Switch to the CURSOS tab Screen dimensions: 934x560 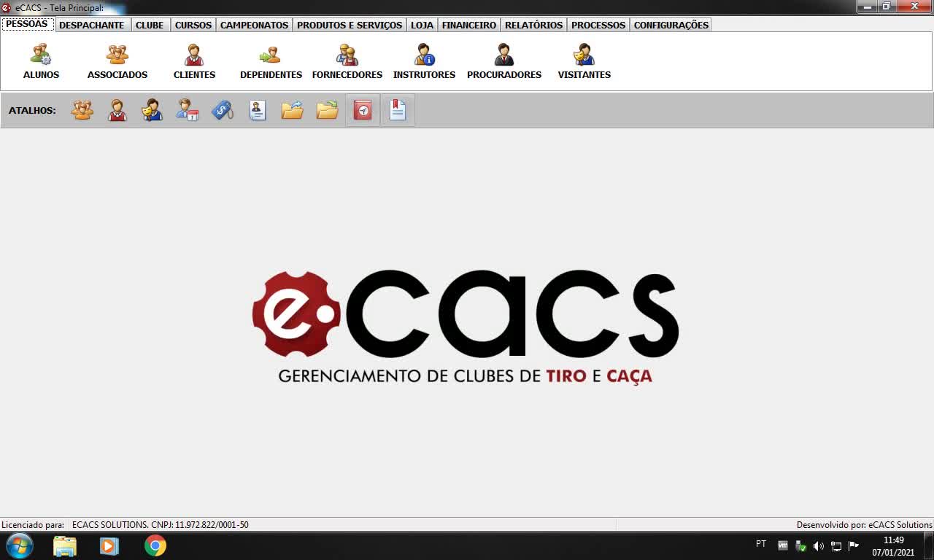coord(193,25)
